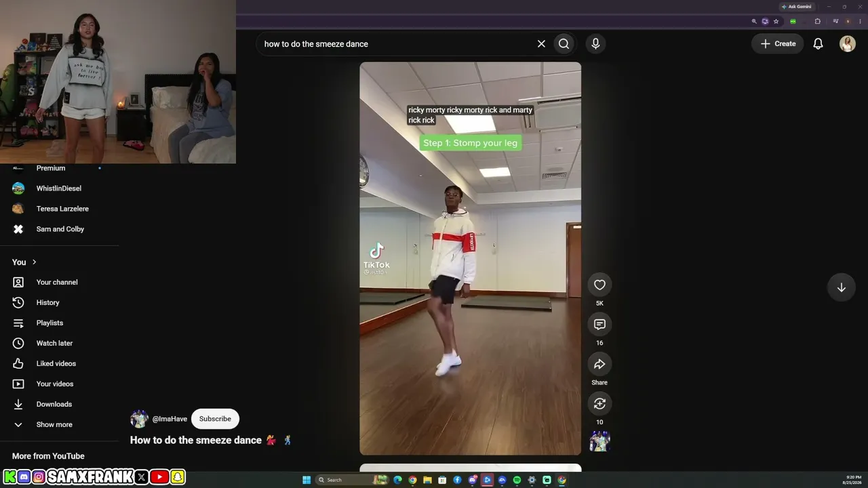Open Playlists in sidebar
This screenshot has height=488, width=868.
click(x=50, y=323)
